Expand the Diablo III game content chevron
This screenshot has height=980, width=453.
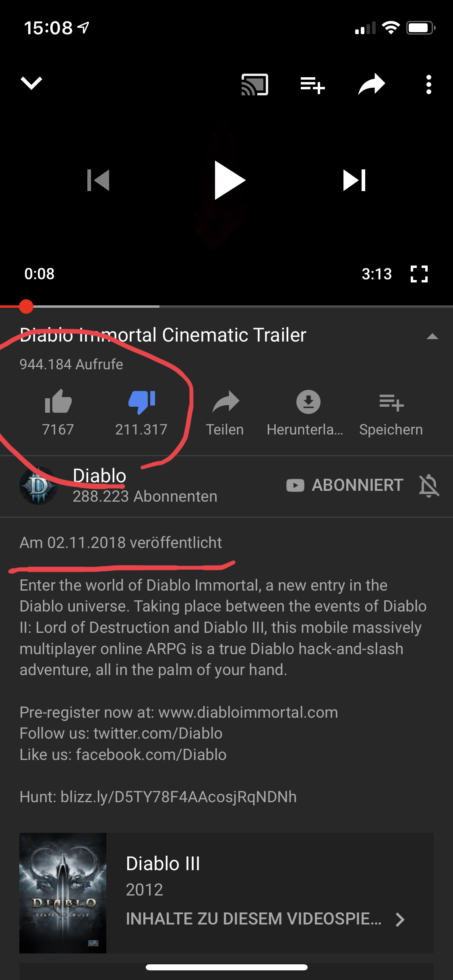click(x=400, y=919)
